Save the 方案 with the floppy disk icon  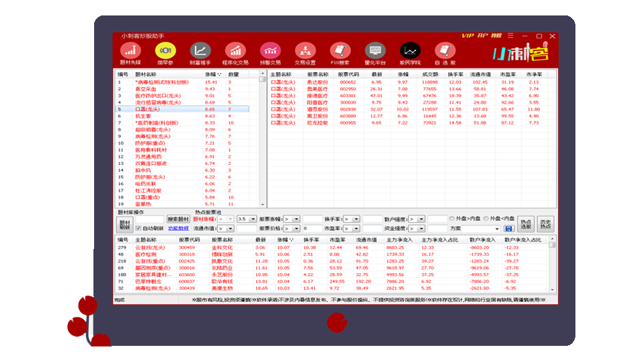click(508, 229)
